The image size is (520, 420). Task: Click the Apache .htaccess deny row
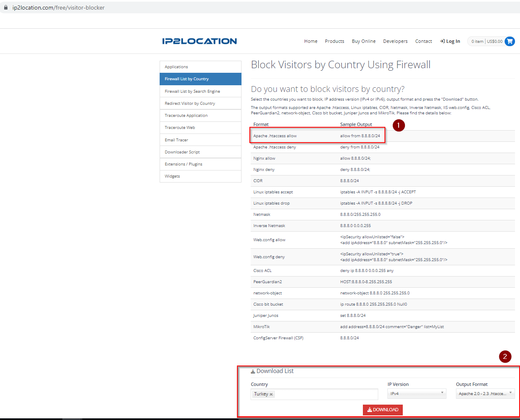[383, 147]
